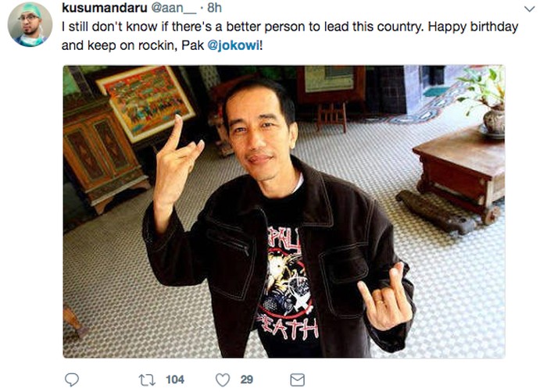Open the 8h timestamp link
The width and height of the screenshot is (547, 392).
coord(214,8)
